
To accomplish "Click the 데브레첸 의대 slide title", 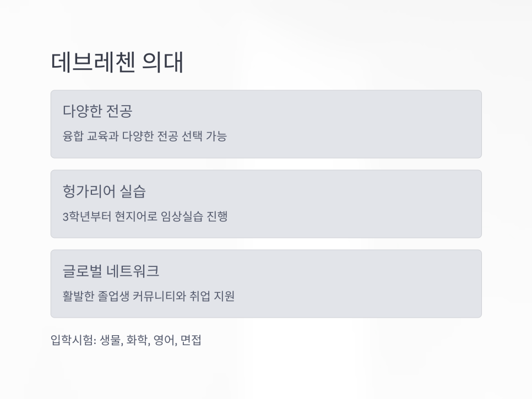I will (x=117, y=63).
